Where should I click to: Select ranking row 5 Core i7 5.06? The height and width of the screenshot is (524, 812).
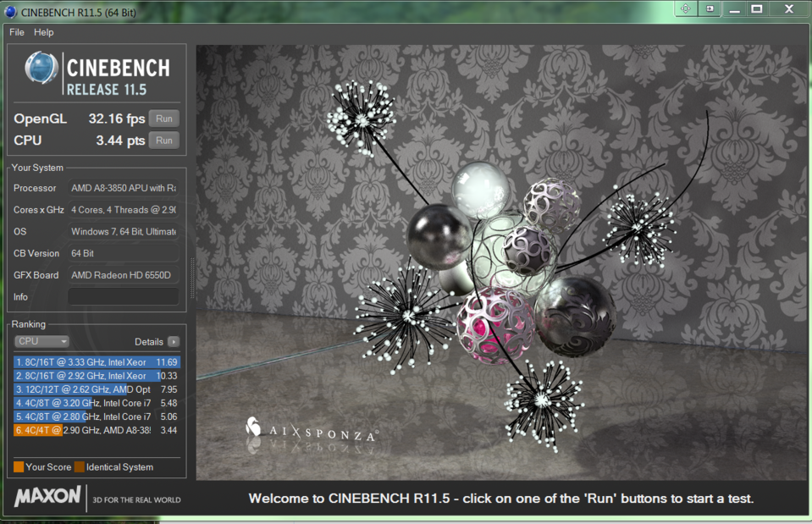(97, 416)
